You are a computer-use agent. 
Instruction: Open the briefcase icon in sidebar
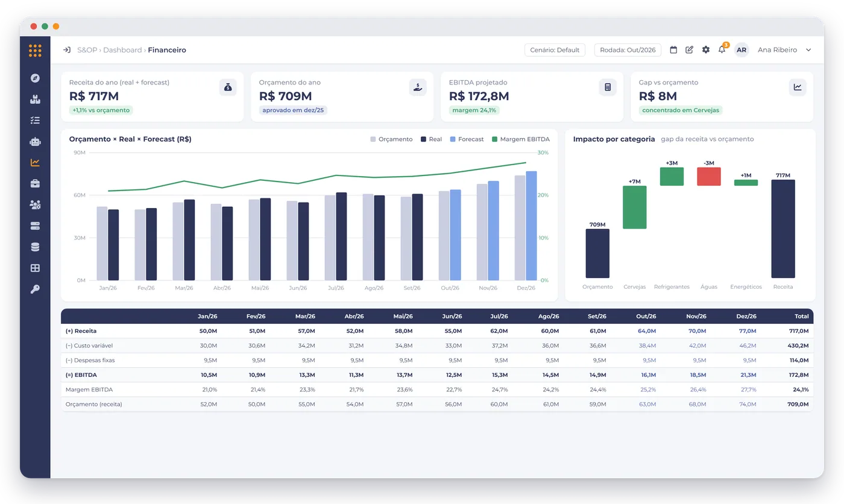(x=35, y=183)
